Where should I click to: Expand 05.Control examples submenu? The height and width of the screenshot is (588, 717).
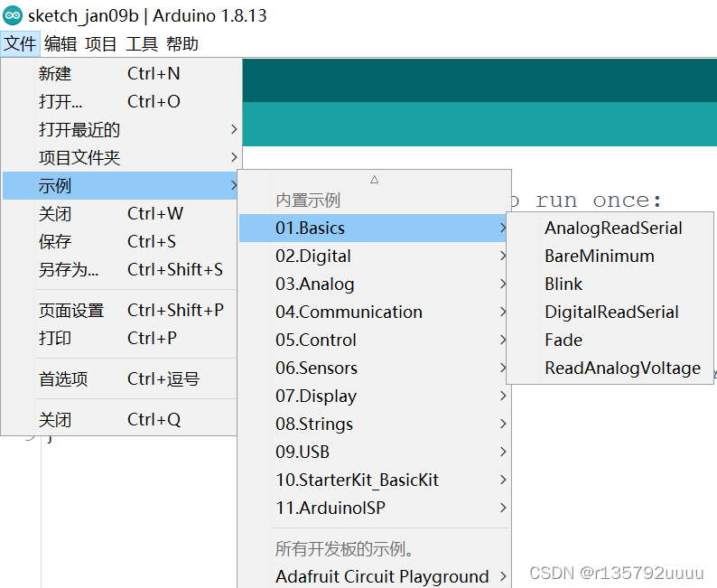(x=374, y=340)
